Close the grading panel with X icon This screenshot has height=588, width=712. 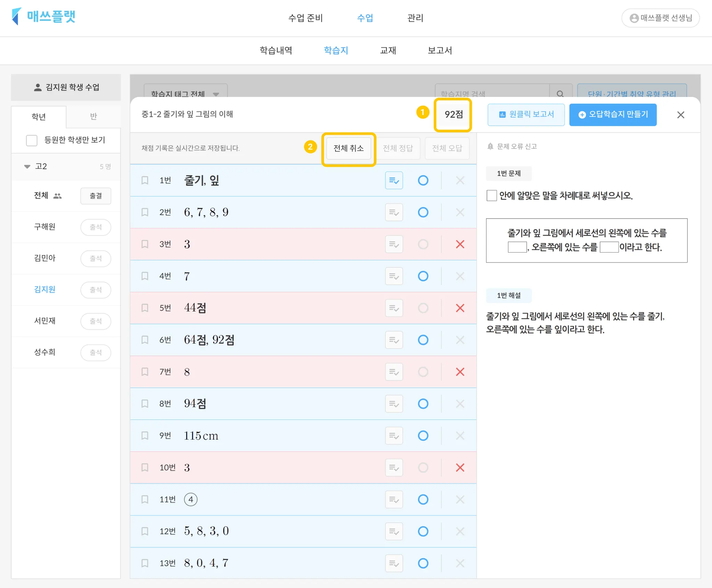pyautogui.click(x=680, y=115)
